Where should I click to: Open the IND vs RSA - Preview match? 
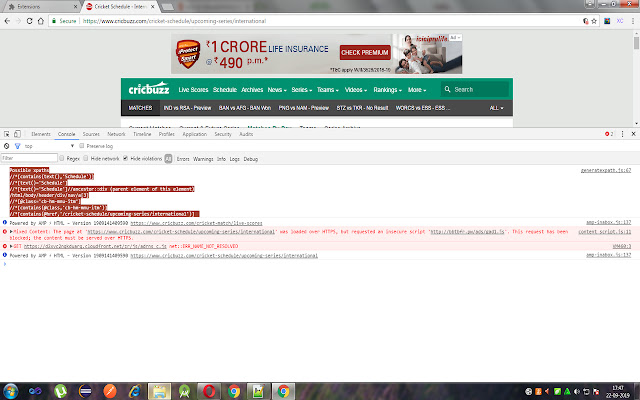tap(187, 108)
